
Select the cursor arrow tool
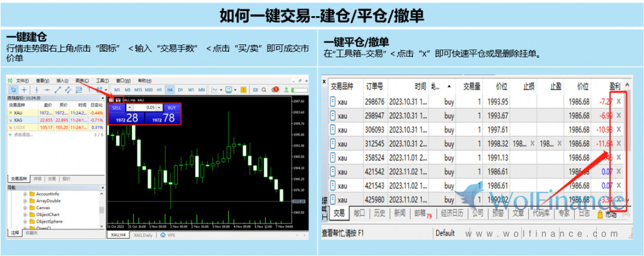coord(14,90)
